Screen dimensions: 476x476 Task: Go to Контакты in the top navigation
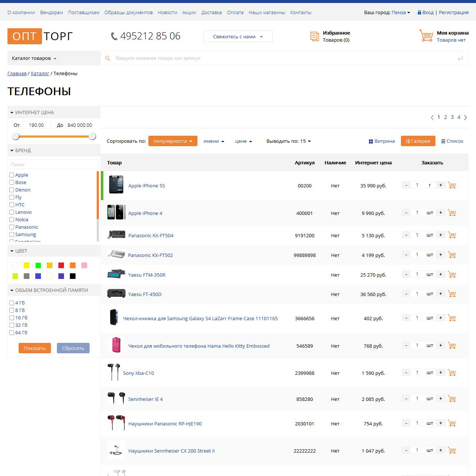pyautogui.click(x=300, y=12)
